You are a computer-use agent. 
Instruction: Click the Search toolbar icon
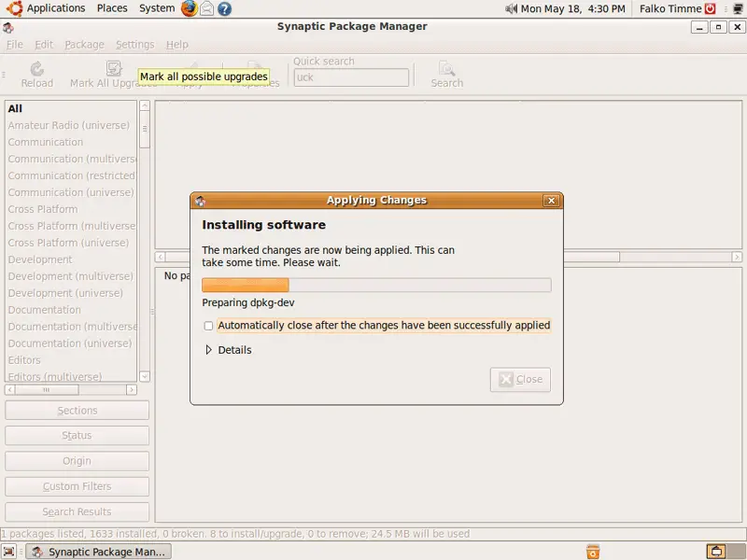click(447, 68)
